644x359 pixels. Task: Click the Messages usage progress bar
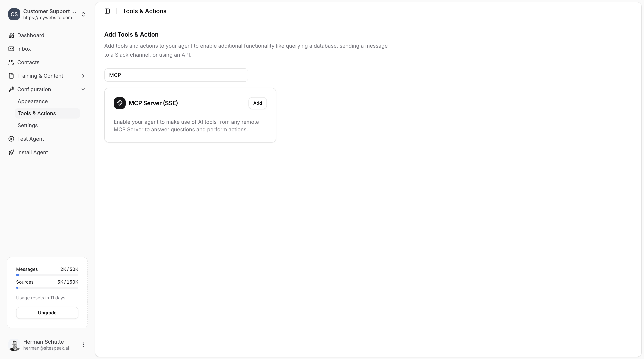click(x=47, y=275)
